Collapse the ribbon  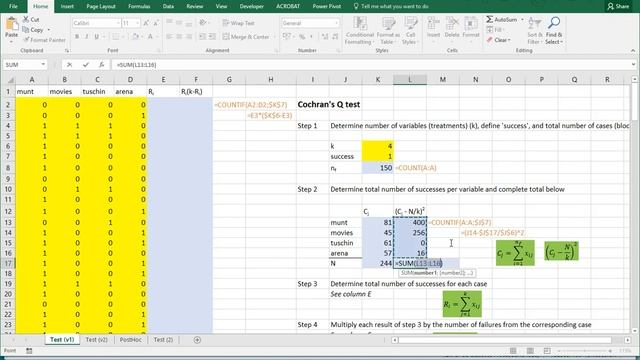pos(633,51)
